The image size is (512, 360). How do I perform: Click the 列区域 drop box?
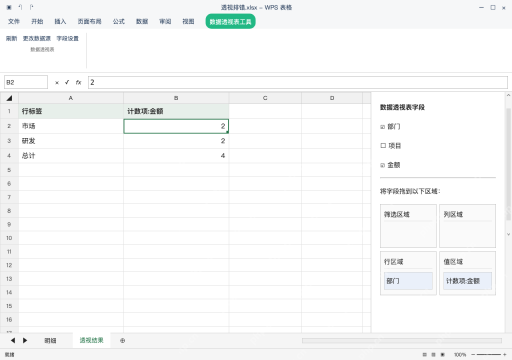pyautogui.click(x=467, y=226)
